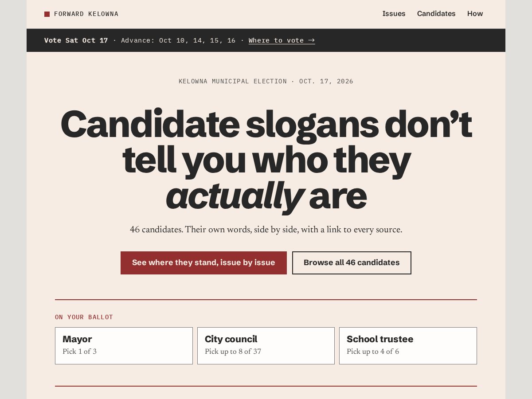Image resolution: width=532 pixels, height=399 pixels.
Task: Click the 46 candidates subtitle sentence
Action: click(x=266, y=230)
